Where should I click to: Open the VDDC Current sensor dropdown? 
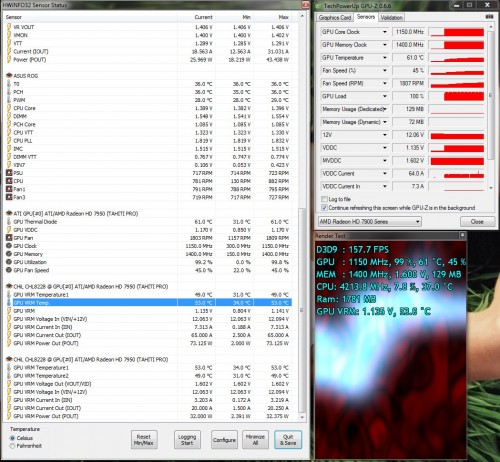tap(385, 173)
